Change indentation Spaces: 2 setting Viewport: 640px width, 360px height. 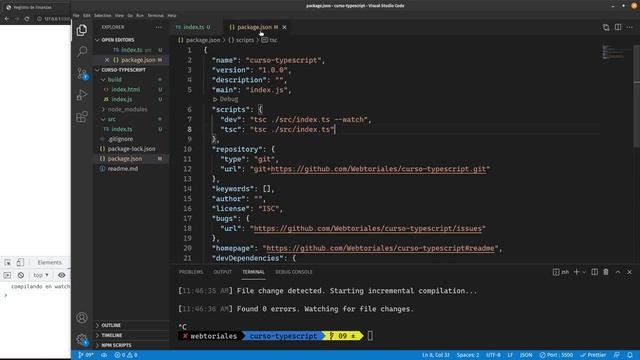coord(468,355)
